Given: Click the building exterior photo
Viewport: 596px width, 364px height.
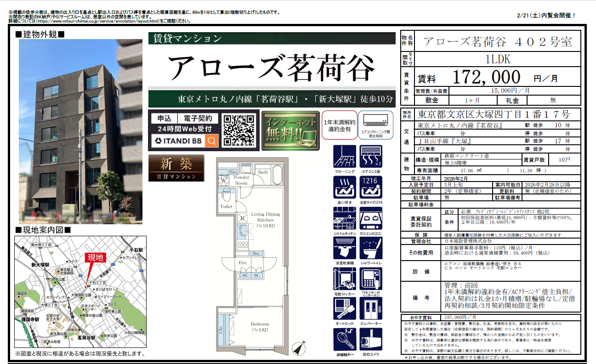Looking at the screenshot, I should click(x=80, y=131).
